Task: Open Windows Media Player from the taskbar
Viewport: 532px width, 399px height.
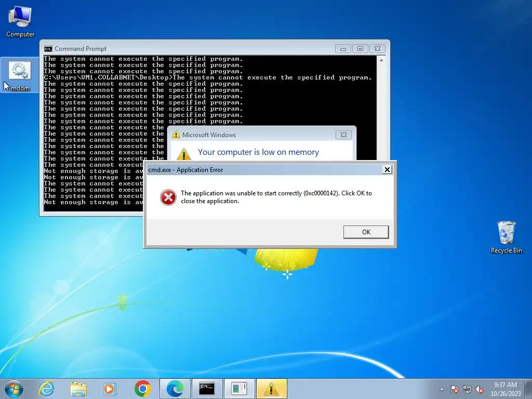Action: point(110,389)
